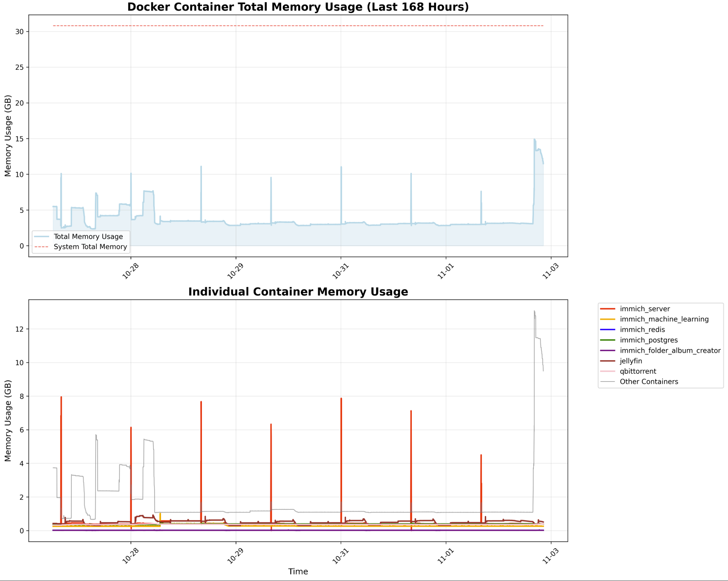Screen dimensions: 728x581
Task: Click the 30 tick on top chart y-axis
Action: click(x=19, y=32)
